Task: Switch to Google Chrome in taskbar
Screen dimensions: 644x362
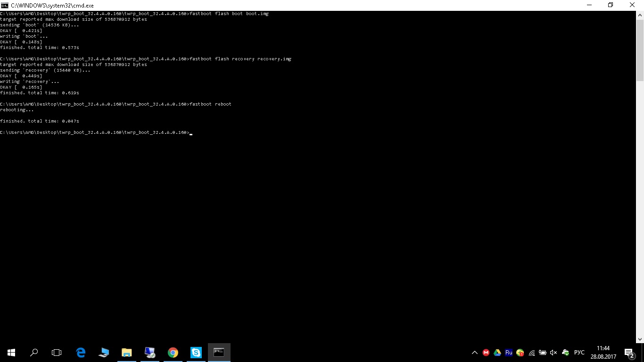Action: [173, 353]
